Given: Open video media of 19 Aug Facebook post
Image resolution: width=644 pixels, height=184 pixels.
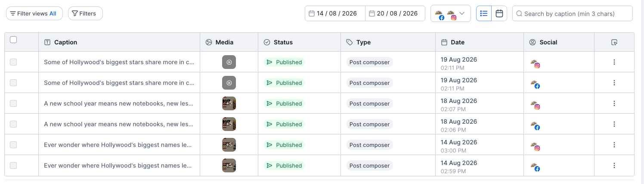Looking at the screenshot, I should pos(229,83).
